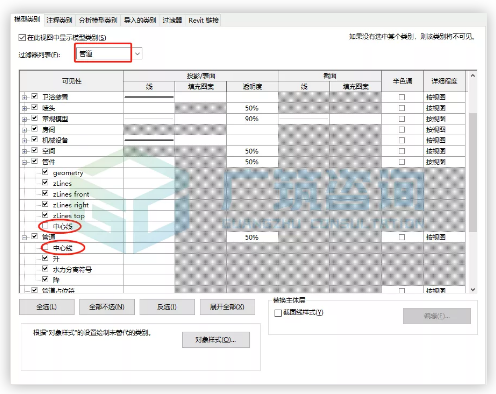Switch to the 注释类别 tab
This screenshot has width=496, height=394.
coord(59,20)
